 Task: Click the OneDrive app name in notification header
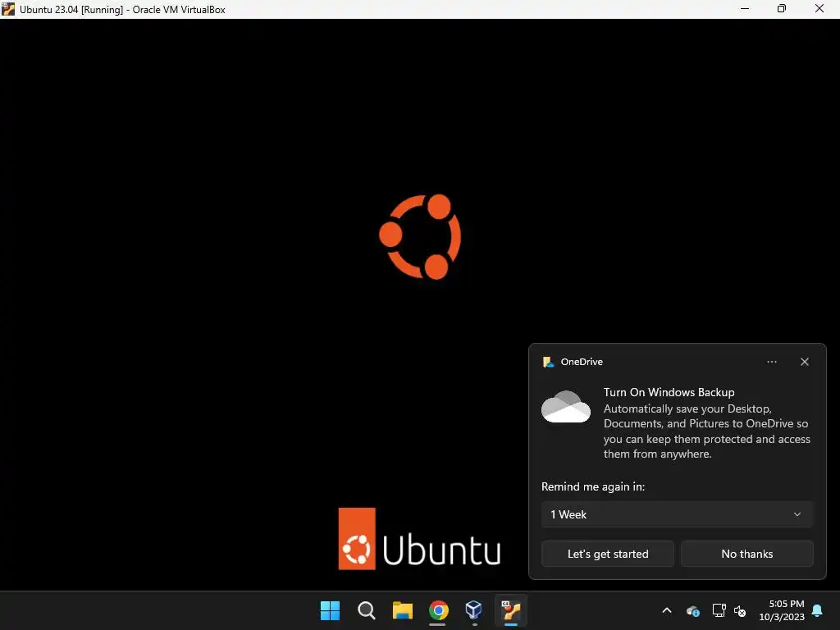(582, 362)
